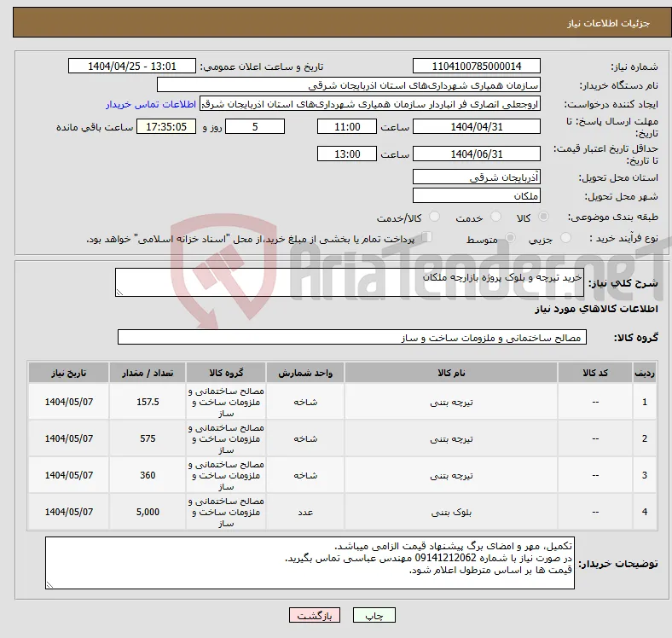Click the کد کالا column header
672x638 pixels.
pyautogui.click(x=595, y=373)
